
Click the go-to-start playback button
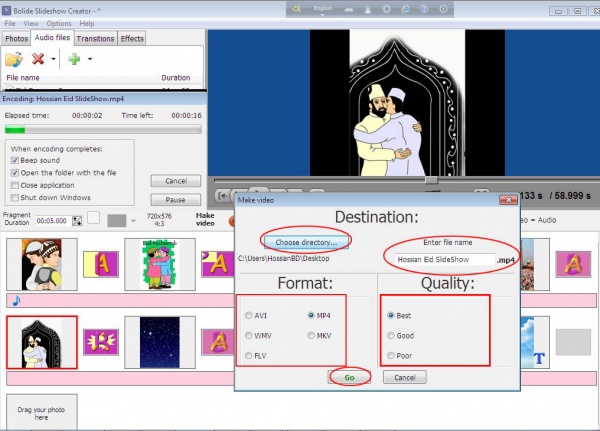[x=222, y=196]
